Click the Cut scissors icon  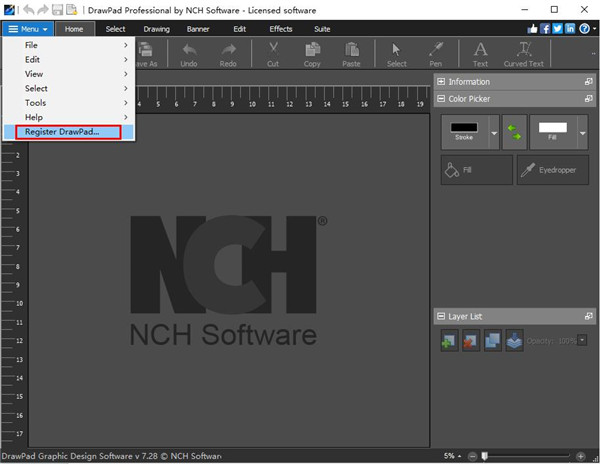(273, 54)
